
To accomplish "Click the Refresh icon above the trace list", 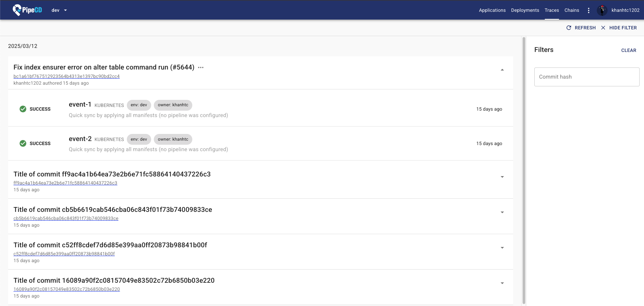I will [x=569, y=28].
